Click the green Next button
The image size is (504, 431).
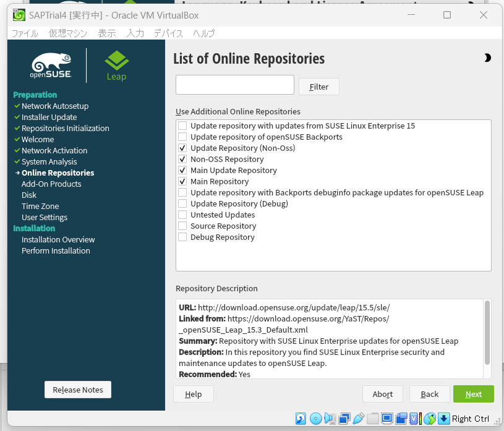point(474,394)
